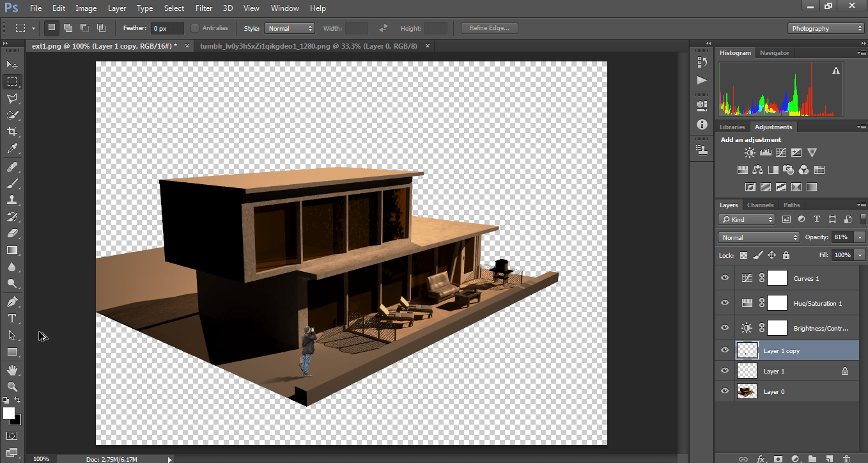The height and width of the screenshot is (463, 868).
Task: Select the Zoom tool
Action: 12,386
